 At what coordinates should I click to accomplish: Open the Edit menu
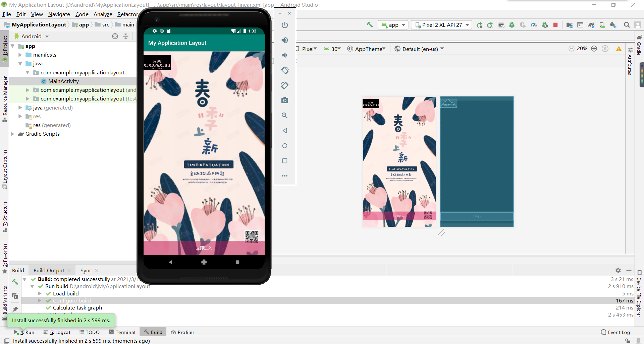point(21,14)
